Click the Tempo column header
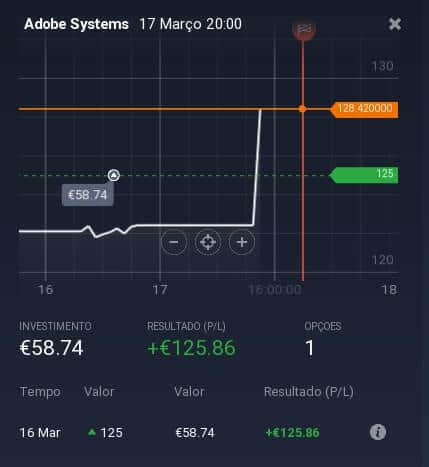 pos(40,392)
